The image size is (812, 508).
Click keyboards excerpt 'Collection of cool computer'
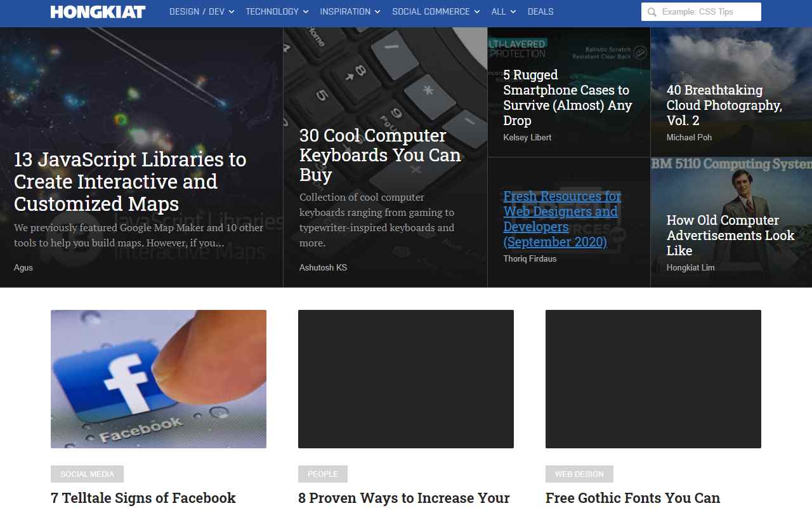point(377,220)
